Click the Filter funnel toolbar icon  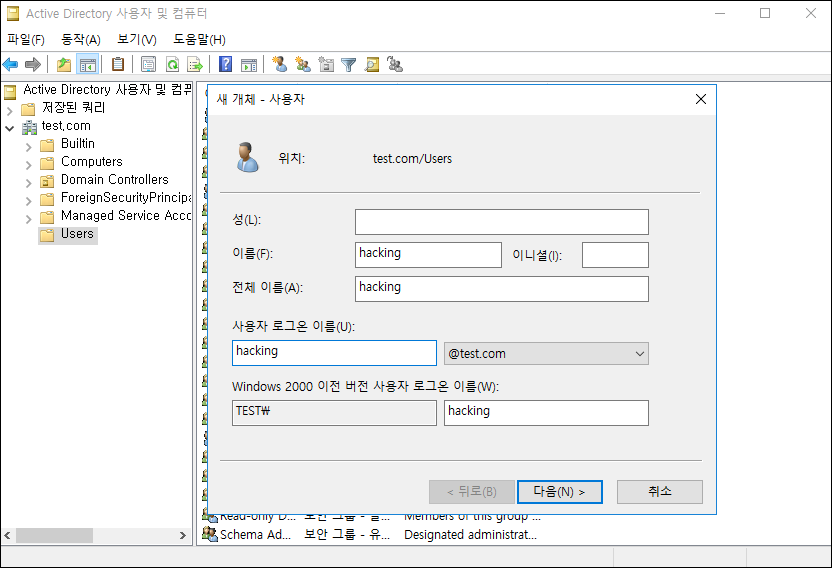click(349, 65)
